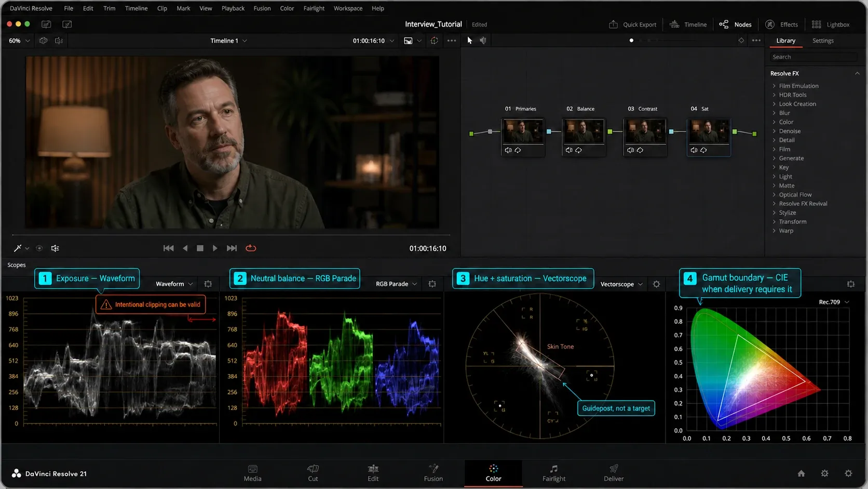Toggle loop playback

tap(251, 248)
